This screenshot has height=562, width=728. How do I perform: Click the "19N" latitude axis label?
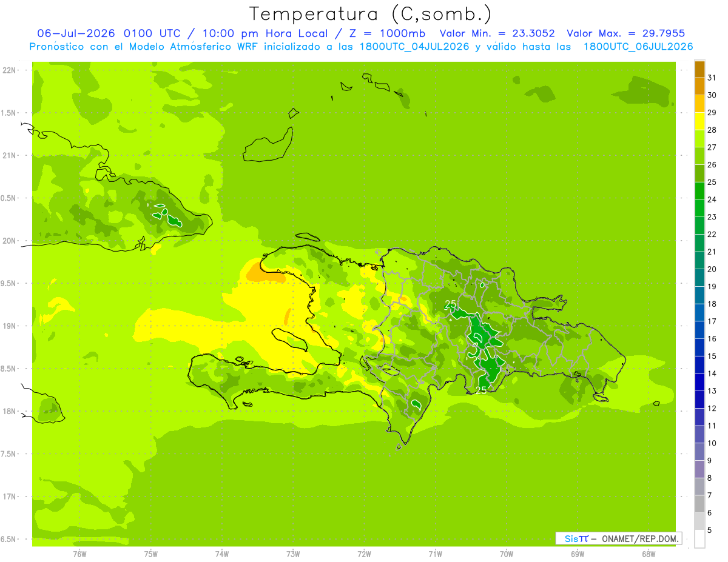click(9, 326)
